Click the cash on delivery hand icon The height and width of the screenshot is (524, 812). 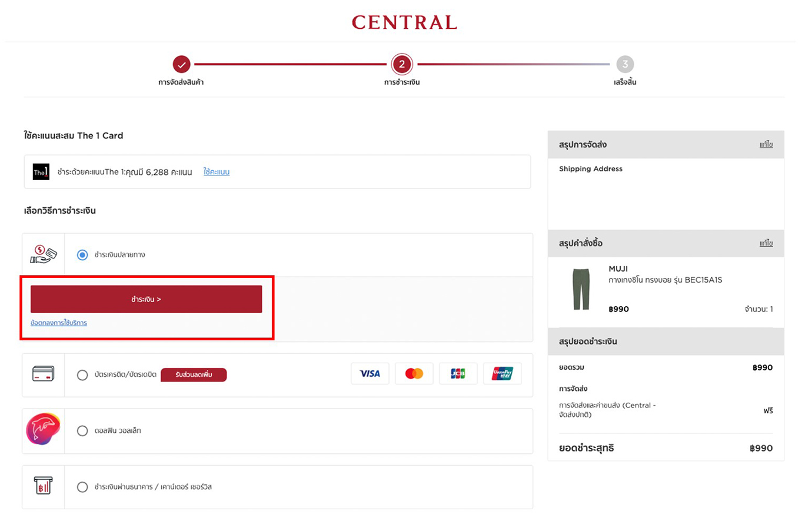pyautogui.click(x=43, y=254)
